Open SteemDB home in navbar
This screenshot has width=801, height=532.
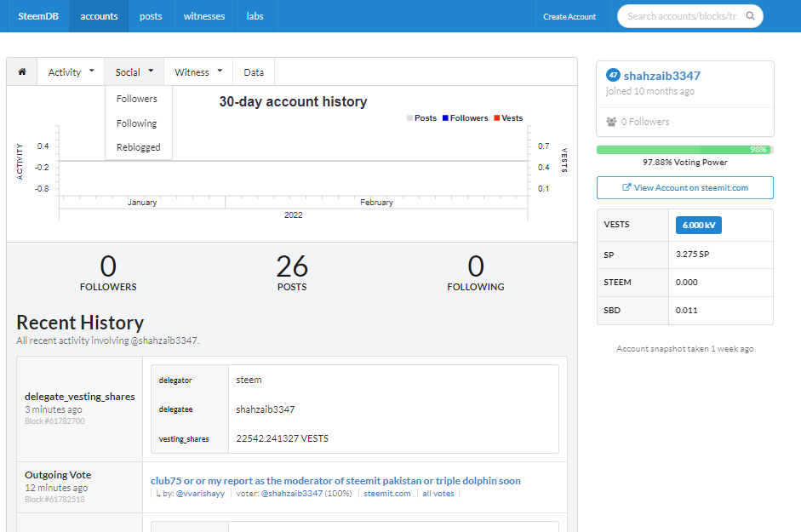pyautogui.click(x=38, y=16)
